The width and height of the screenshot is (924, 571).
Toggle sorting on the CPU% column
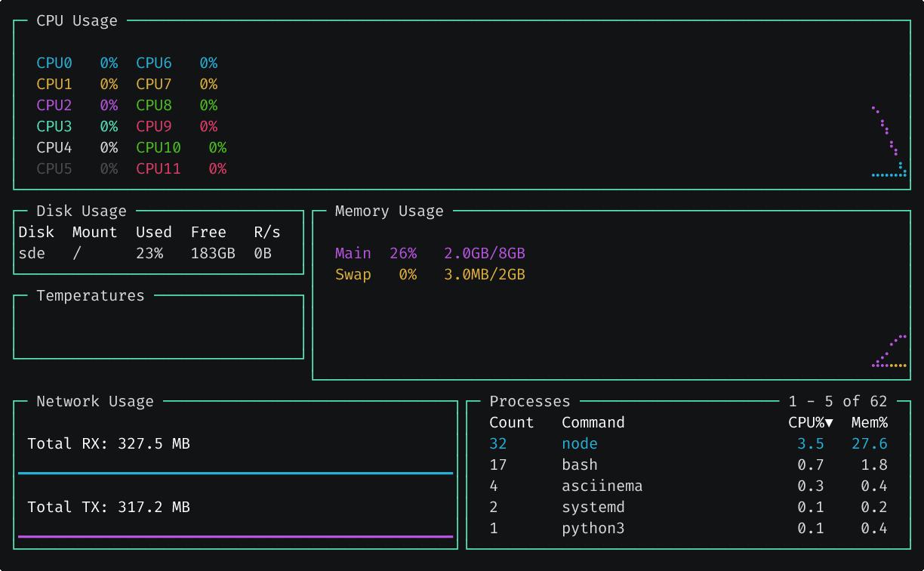[x=812, y=422]
